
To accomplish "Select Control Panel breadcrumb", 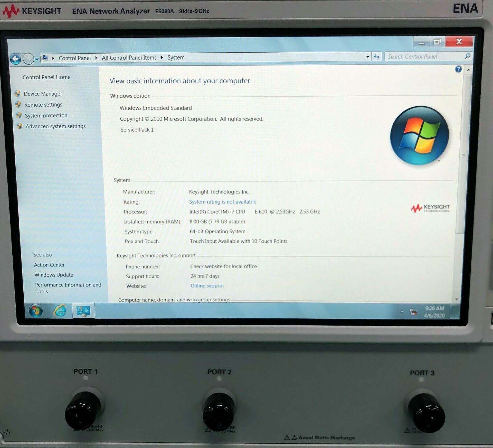I will coord(74,58).
